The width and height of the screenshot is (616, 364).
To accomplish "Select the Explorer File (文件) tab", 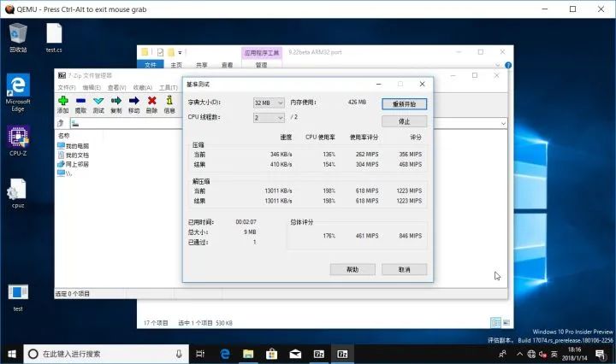I will click(x=151, y=65).
